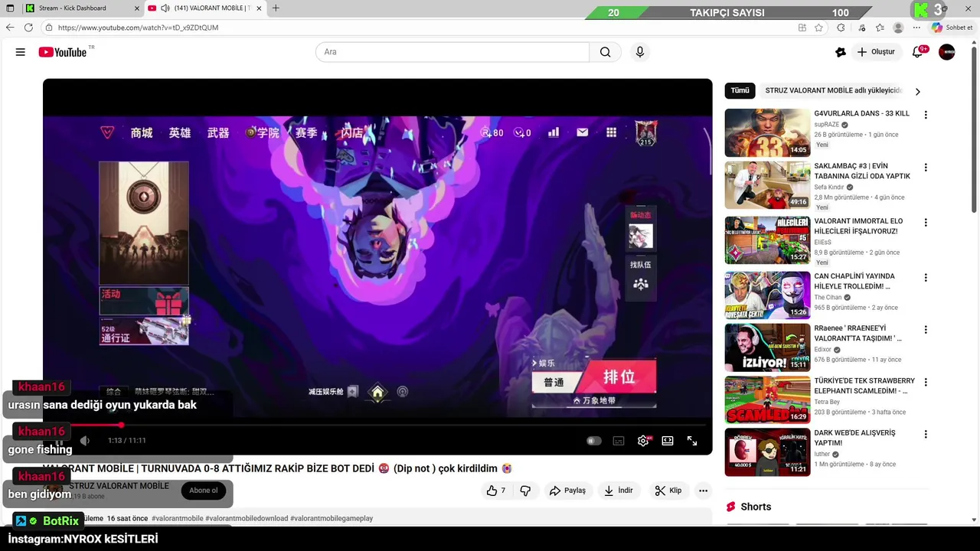980x551 pixels.
Task: Click the Sefa Kındır channel name
Action: 829,187
